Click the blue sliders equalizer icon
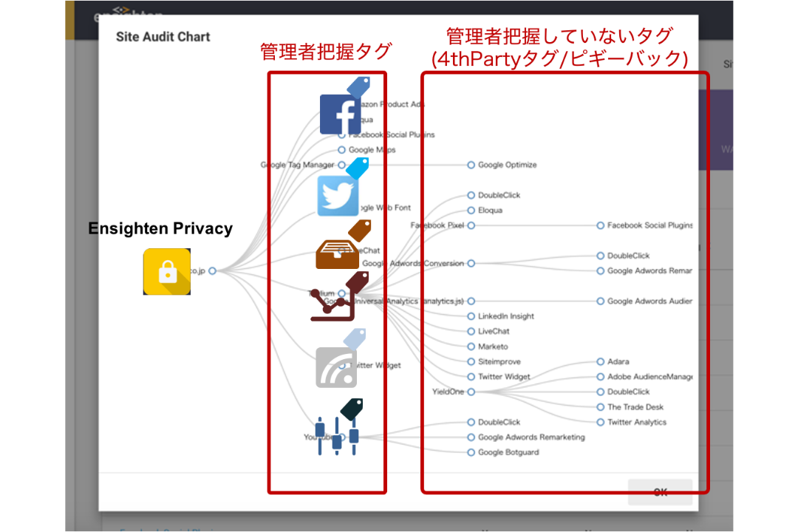This screenshot has width=798, height=532. 337,436
